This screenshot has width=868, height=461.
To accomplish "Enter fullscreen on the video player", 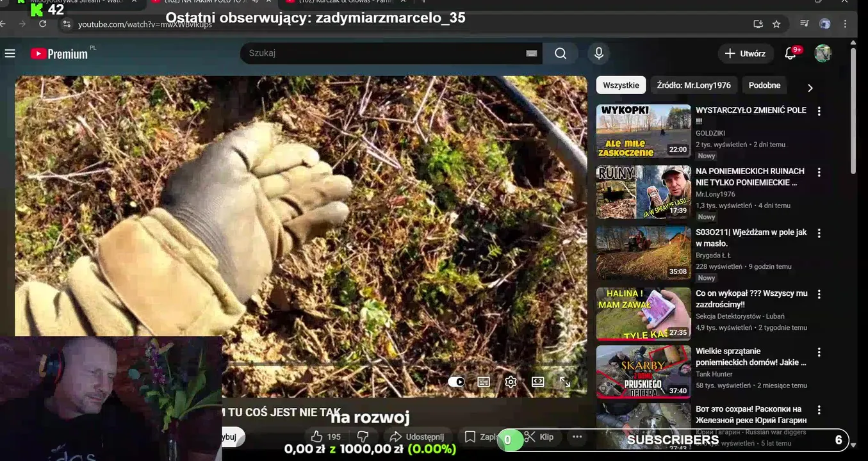I will click(565, 382).
